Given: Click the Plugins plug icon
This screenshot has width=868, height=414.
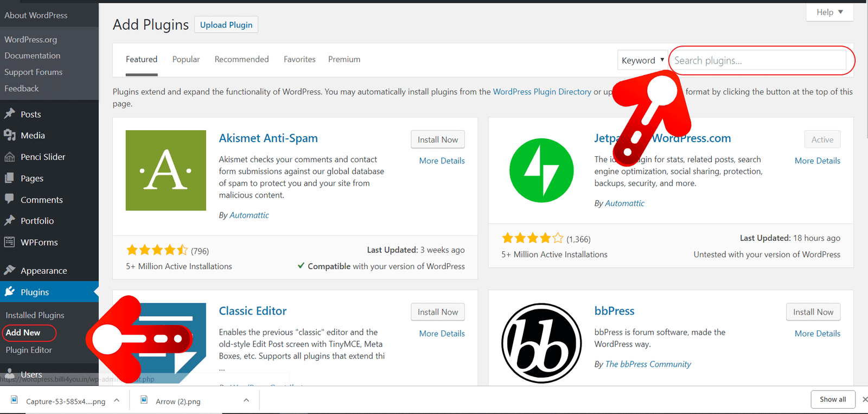Looking at the screenshot, I should 9,292.
